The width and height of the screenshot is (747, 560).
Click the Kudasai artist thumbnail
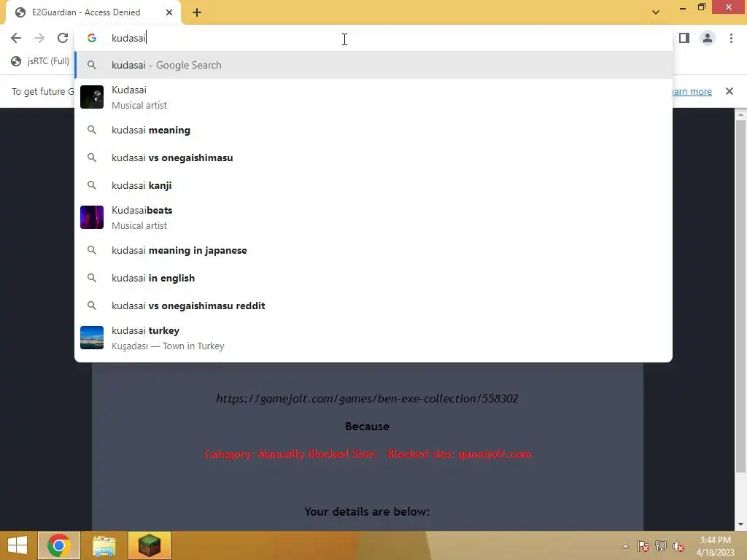point(92,97)
